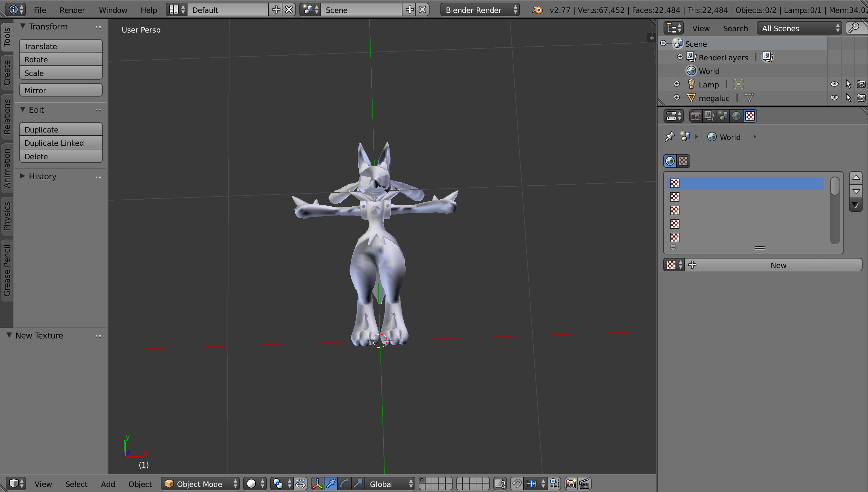The image size is (868, 492).
Task: Click the texture slot list scrollbar
Action: (x=835, y=210)
